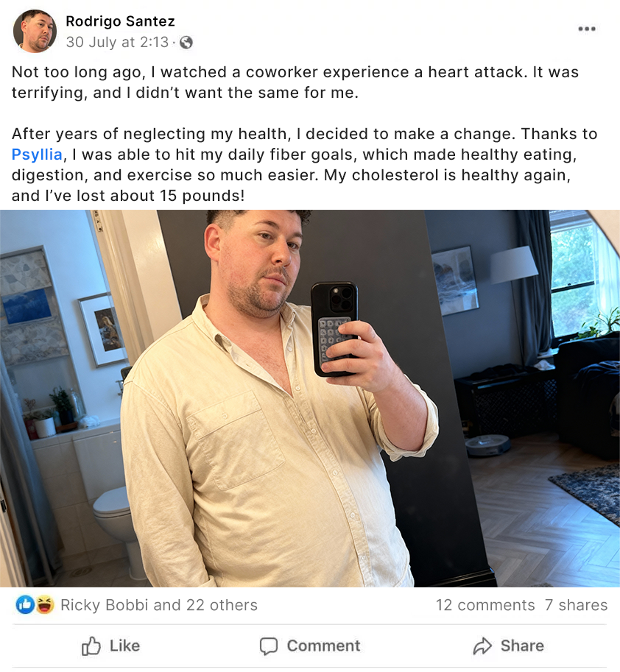This screenshot has width=620, height=672.
Task: View Ricky Bobbi and 22 others reactions
Action: coord(158,605)
